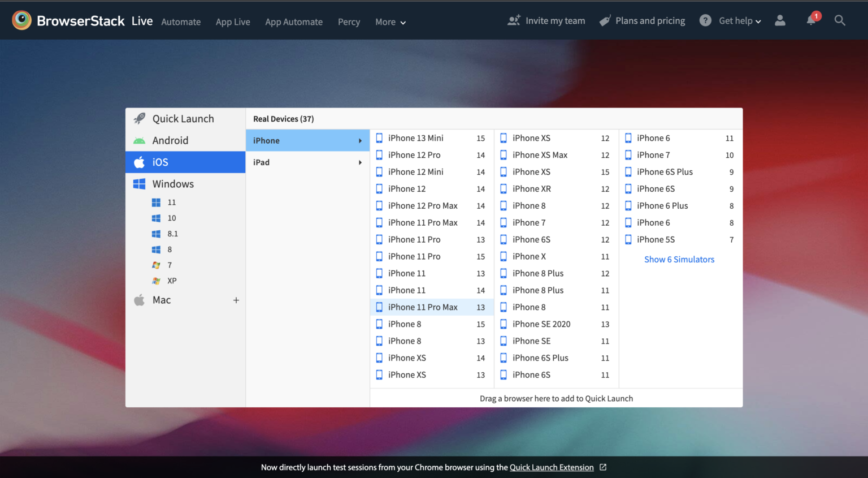The width and height of the screenshot is (868, 478).
Task: Open the Percy menu item
Action: tap(349, 22)
